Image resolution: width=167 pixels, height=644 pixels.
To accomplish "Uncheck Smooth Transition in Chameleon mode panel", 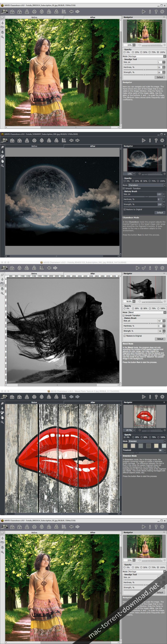I will (x=124, y=189).
